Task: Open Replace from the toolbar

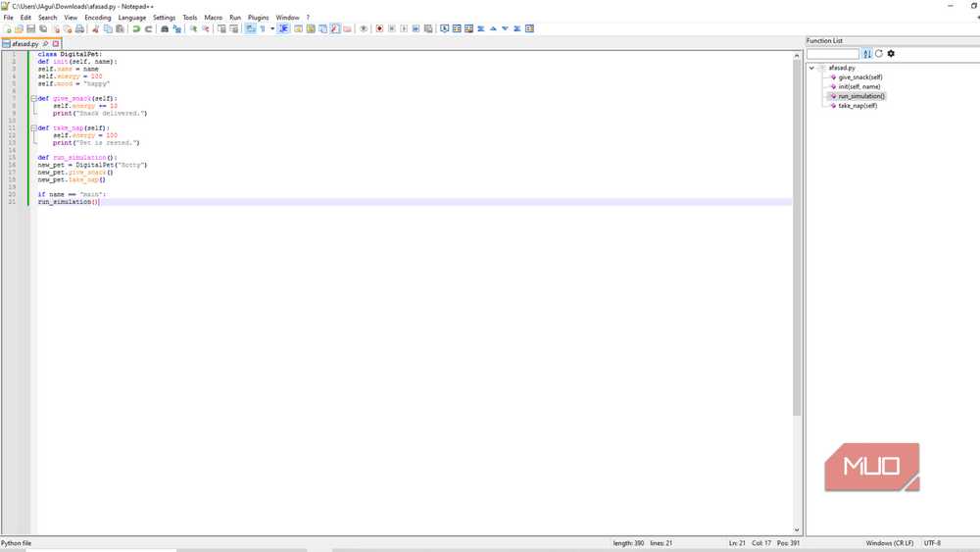Action: pos(176,28)
